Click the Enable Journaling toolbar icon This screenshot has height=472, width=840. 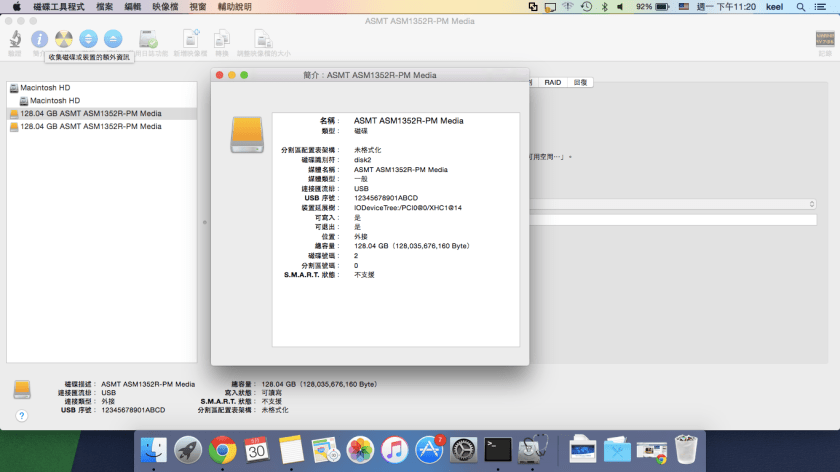tap(149, 40)
